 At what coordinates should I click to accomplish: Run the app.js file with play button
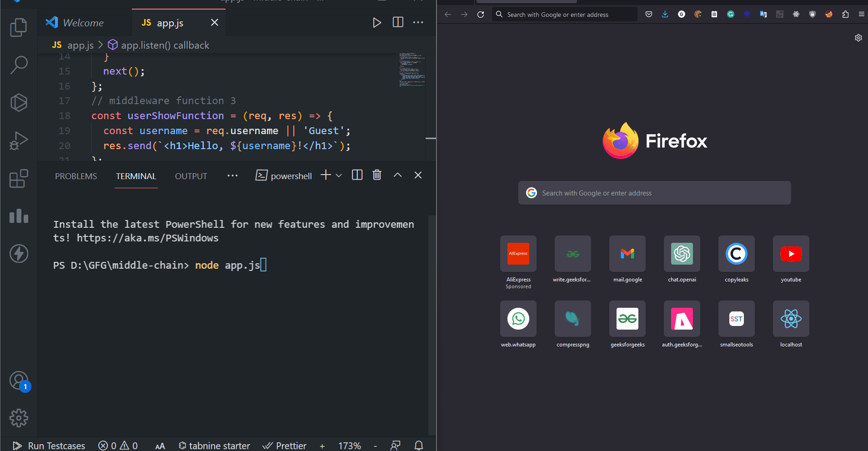(376, 23)
